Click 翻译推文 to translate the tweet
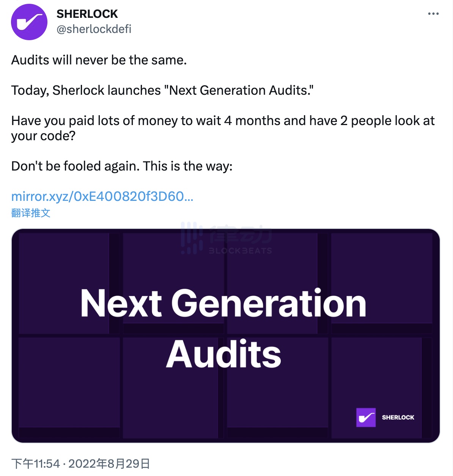The width and height of the screenshot is (453, 476). (31, 213)
